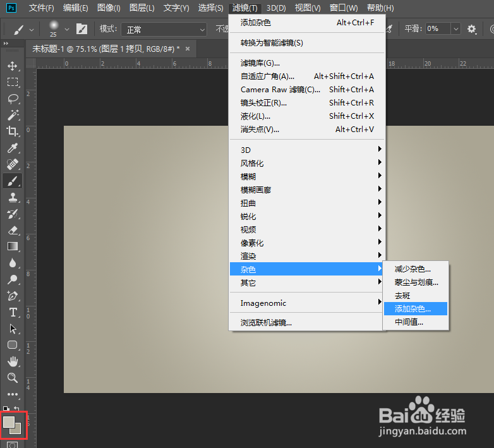
Task: Toggle the brush settings panel icon
Action: tap(81, 29)
